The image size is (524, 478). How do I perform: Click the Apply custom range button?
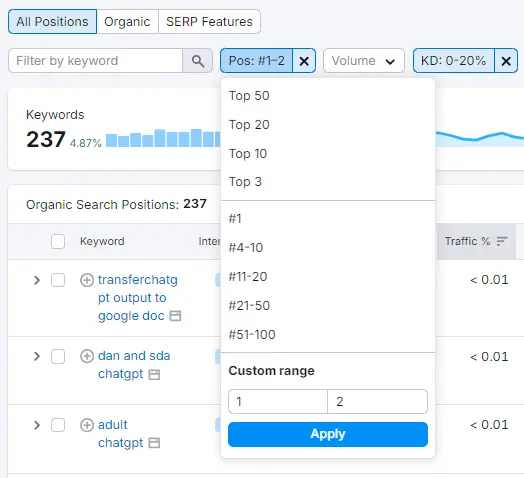tap(328, 434)
